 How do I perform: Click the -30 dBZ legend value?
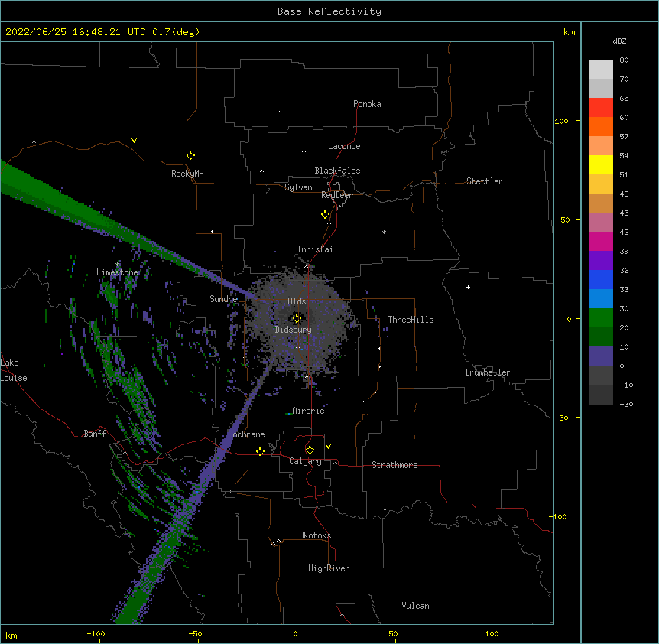[626, 404]
